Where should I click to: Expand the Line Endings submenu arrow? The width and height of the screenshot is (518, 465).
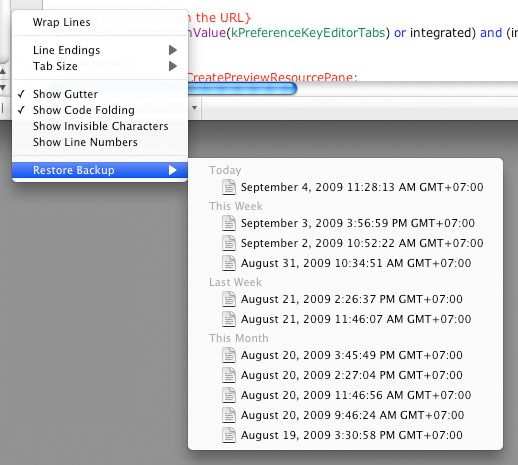coord(173,50)
